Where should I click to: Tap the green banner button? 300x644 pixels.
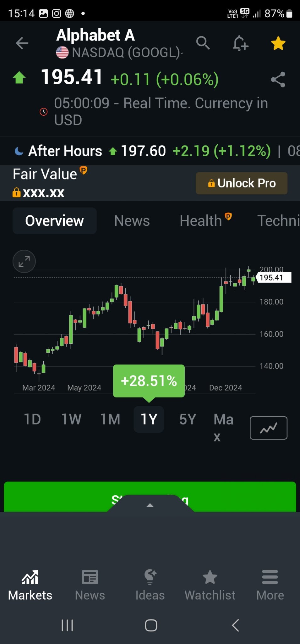(150, 497)
